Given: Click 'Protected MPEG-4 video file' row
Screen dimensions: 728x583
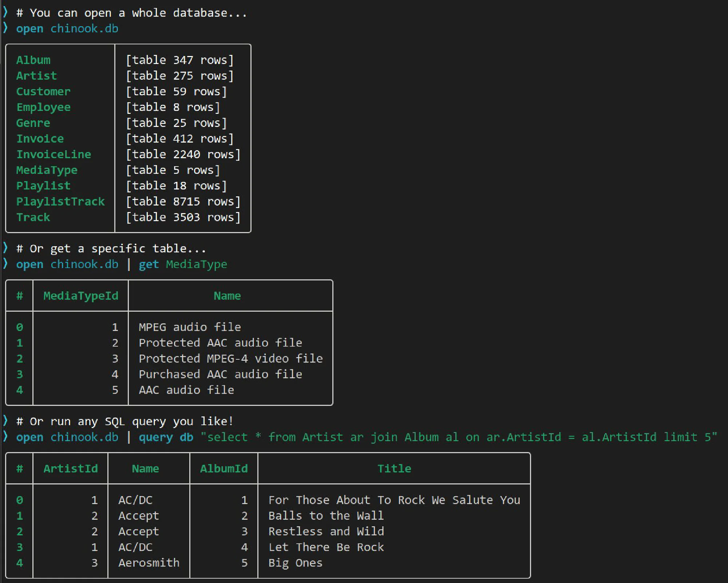Looking at the screenshot, I should 230,359.
